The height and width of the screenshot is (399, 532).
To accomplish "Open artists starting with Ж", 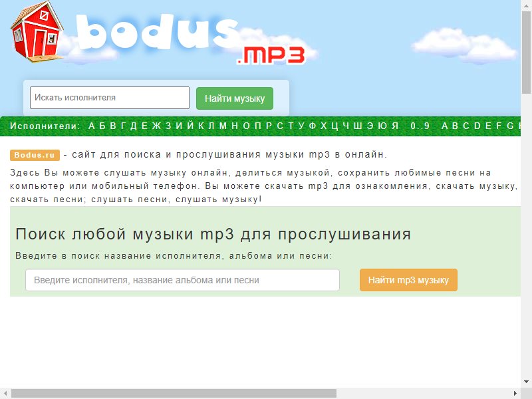I will [156, 126].
